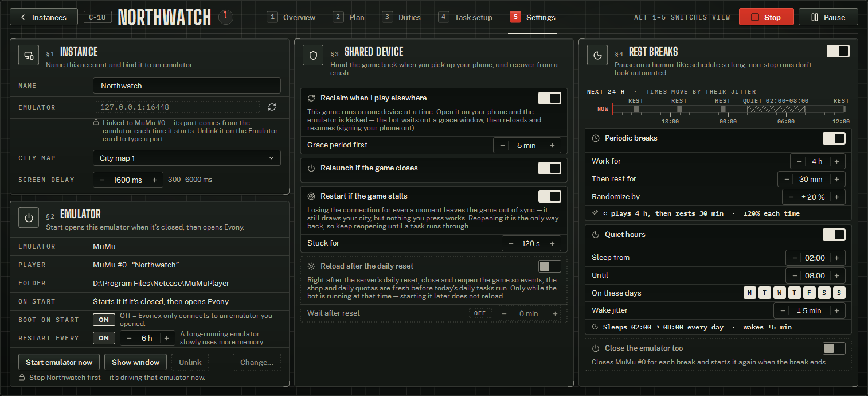The height and width of the screenshot is (396, 868).
Task: Click the minus icon for Screen Delay
Action: pos(102,180)
